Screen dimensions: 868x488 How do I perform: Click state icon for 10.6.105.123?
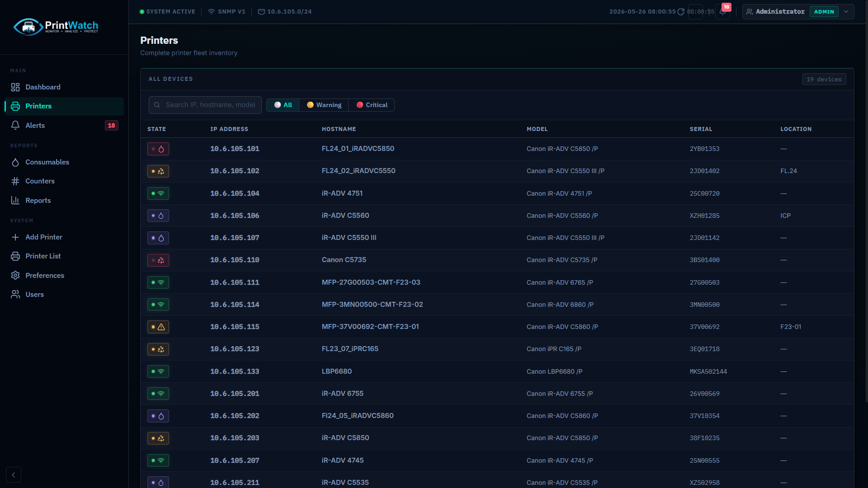click(158, 349)
